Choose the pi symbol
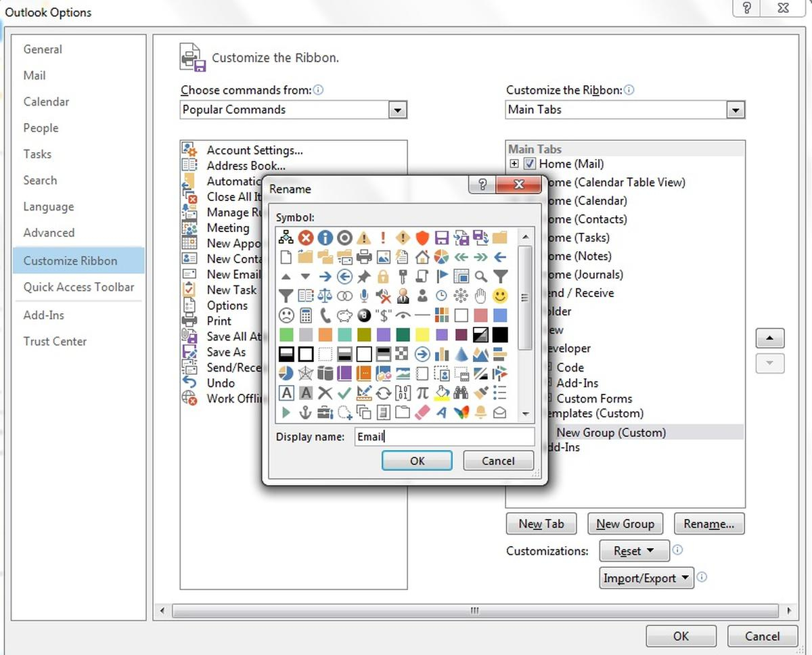Screen dimensions: 812x655 pyautogui.click(x=422, y=393)
